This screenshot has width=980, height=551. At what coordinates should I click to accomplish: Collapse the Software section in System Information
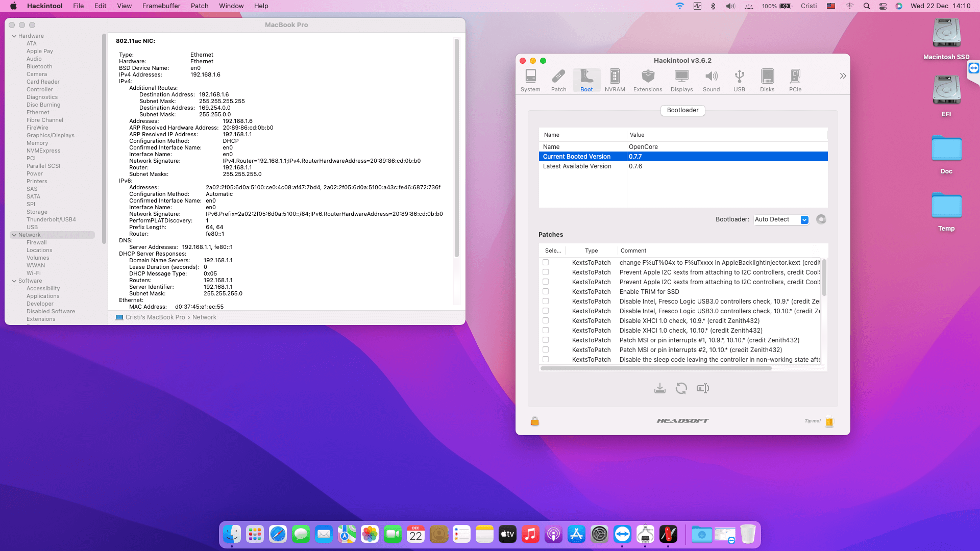click(14, 281)
